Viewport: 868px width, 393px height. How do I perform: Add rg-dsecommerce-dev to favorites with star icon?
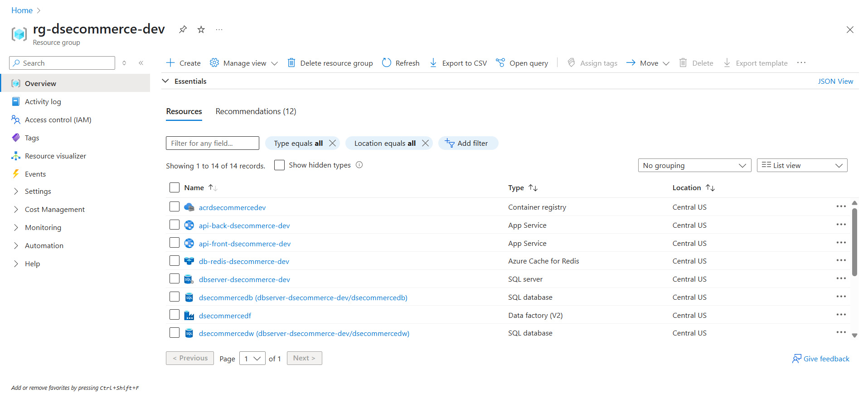201,29
